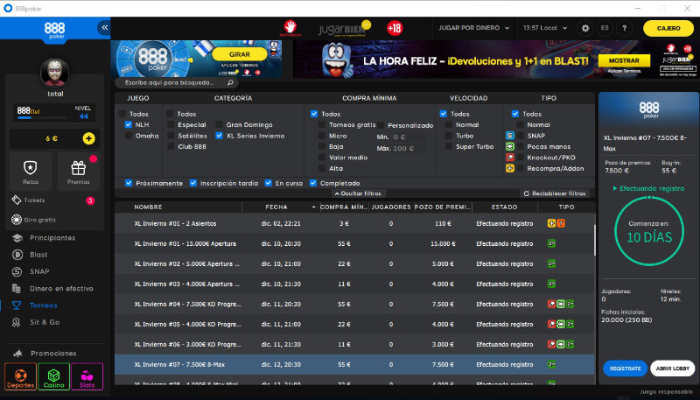700x400 pixels.
Task: Click the Recompra/Addon type icon
Action: coord(510,168)
